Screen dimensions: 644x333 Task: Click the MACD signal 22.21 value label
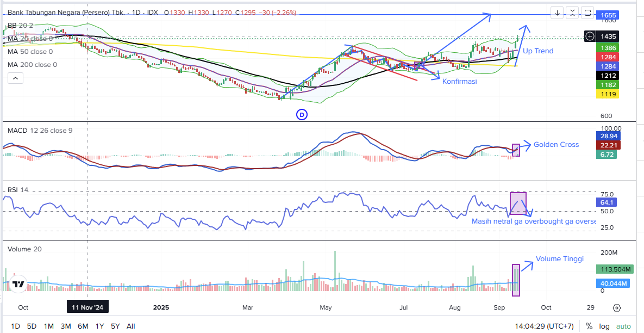coord(608,145)
